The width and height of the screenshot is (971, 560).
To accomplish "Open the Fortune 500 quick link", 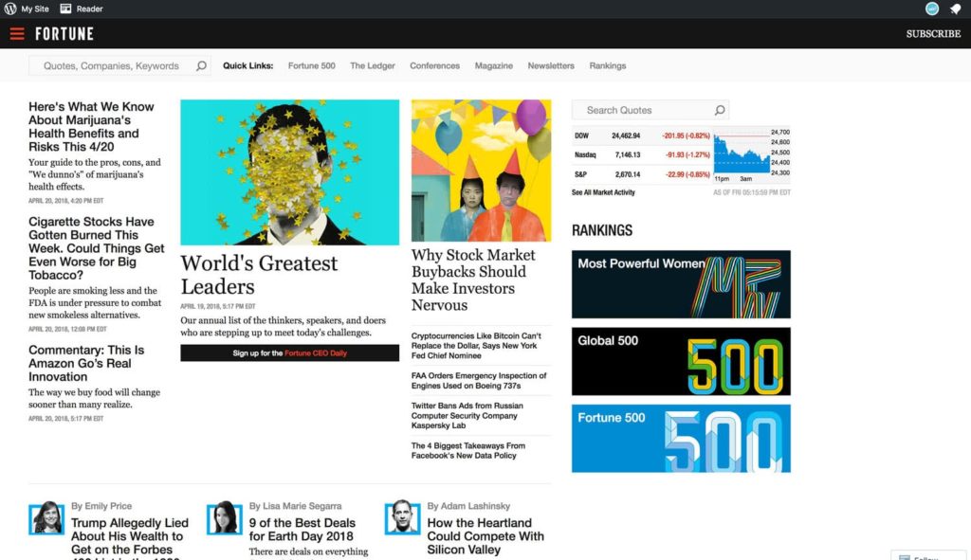I will click(x=311, y=65).
